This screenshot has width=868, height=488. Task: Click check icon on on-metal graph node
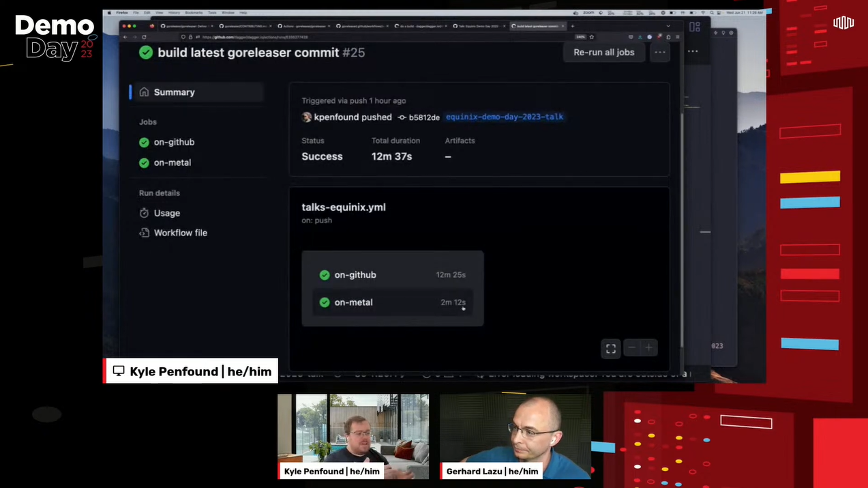[x=325, y=302]
